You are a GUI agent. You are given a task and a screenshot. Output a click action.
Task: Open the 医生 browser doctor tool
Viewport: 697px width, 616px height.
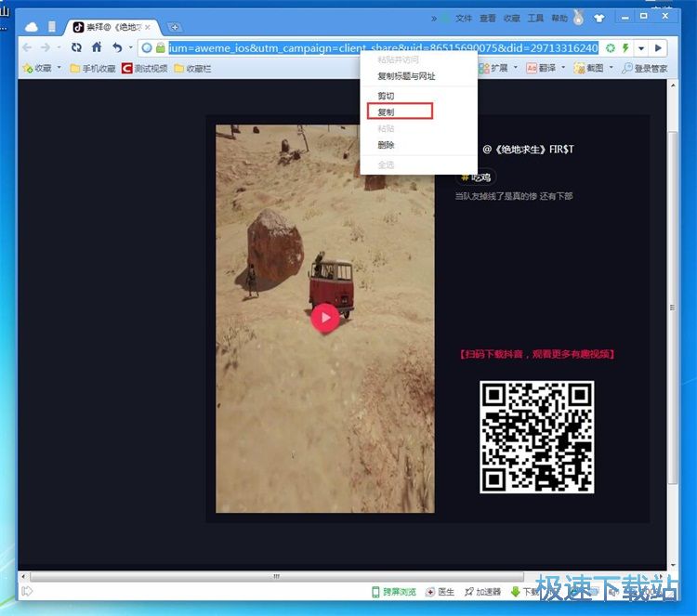click(441, 592)
